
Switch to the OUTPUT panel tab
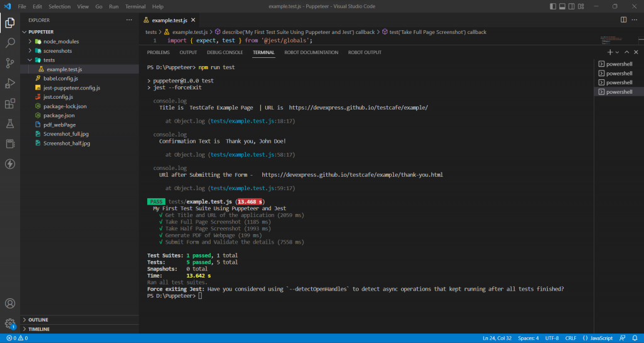click(188, 53)
